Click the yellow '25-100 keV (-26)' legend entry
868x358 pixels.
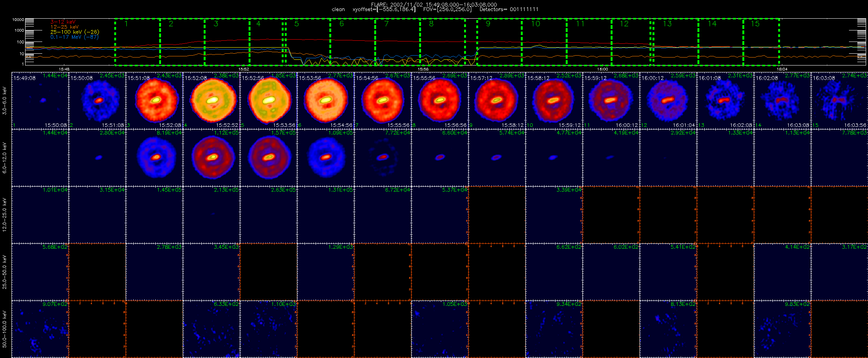coord(75,32)
